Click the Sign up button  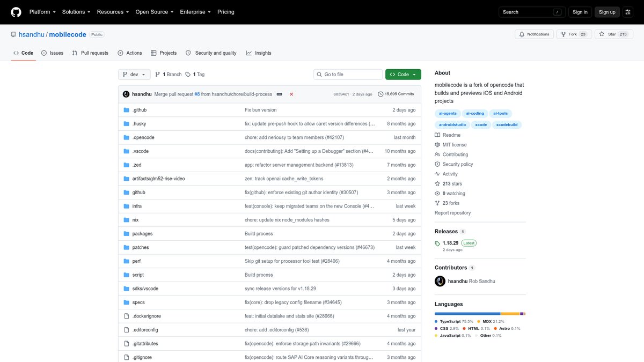(607, 12)
